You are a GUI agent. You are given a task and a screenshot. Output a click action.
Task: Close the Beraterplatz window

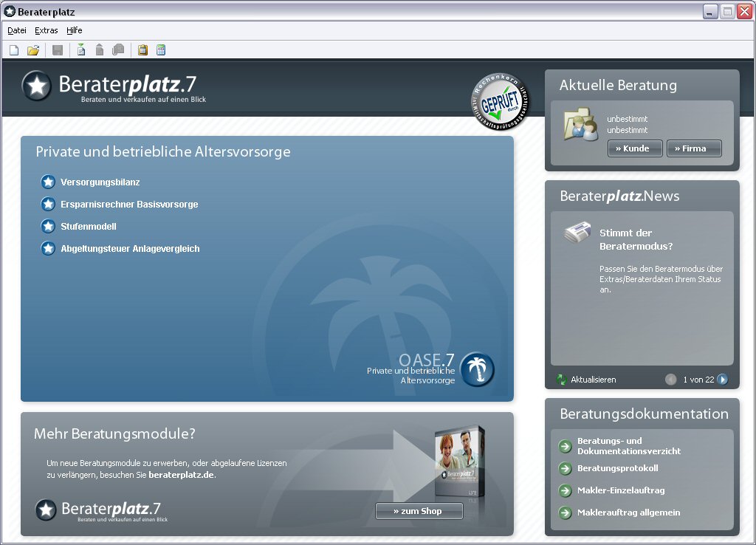click(744, 12)
